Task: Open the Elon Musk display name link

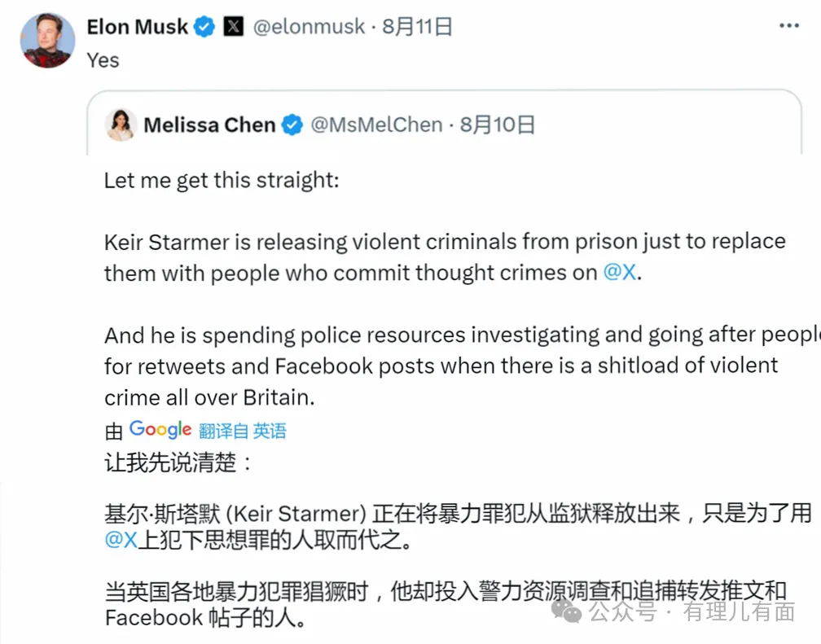Action: [x=138, y=27]
